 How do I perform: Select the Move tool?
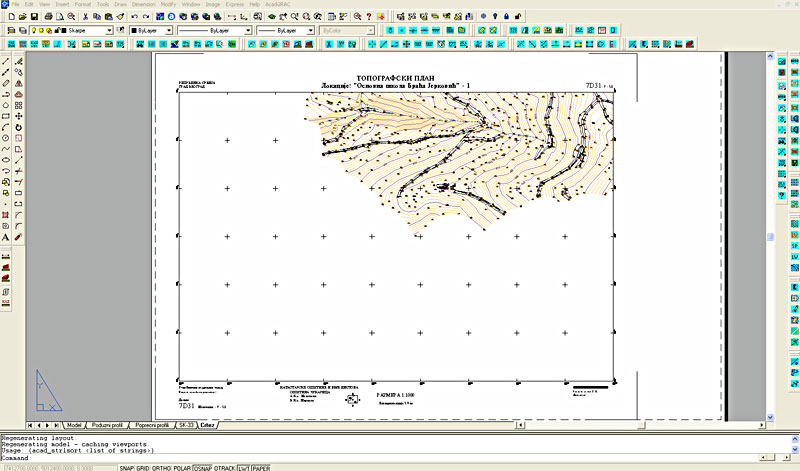(20, 116)
